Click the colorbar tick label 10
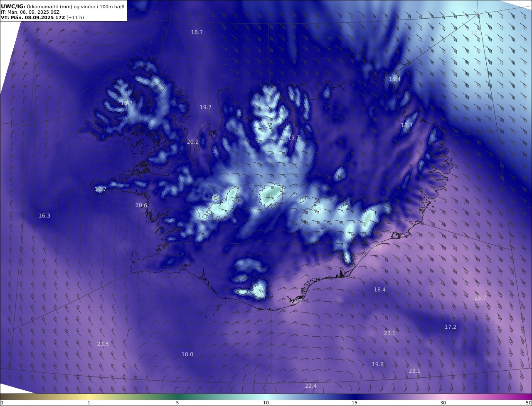The height and width of the screenshot is (406, 532). point(266,403)
